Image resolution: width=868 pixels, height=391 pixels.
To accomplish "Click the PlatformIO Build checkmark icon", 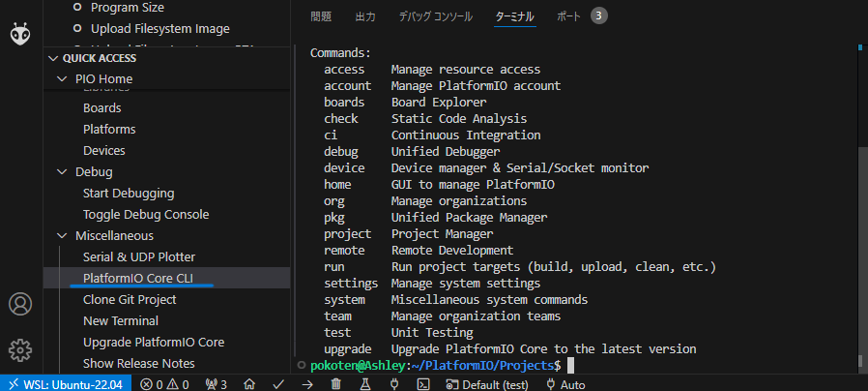I will (x=279, y=384).
